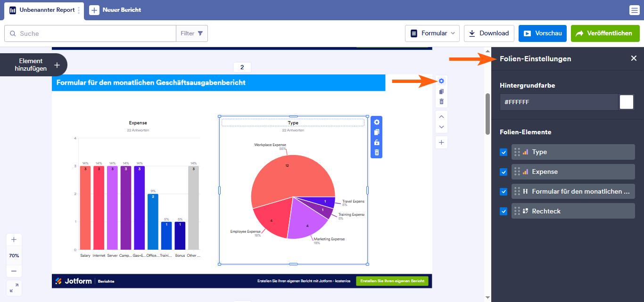Delete the selected Type pie chart

(377, 152)
